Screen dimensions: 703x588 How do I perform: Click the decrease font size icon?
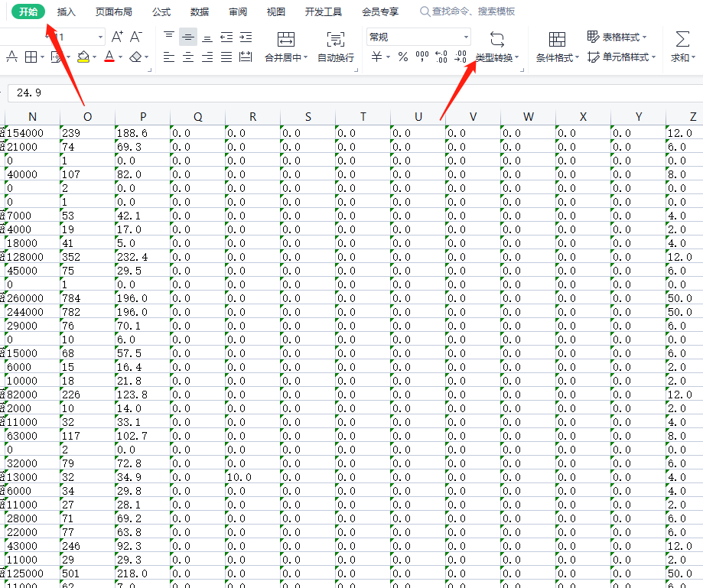[x=136, y=37]
